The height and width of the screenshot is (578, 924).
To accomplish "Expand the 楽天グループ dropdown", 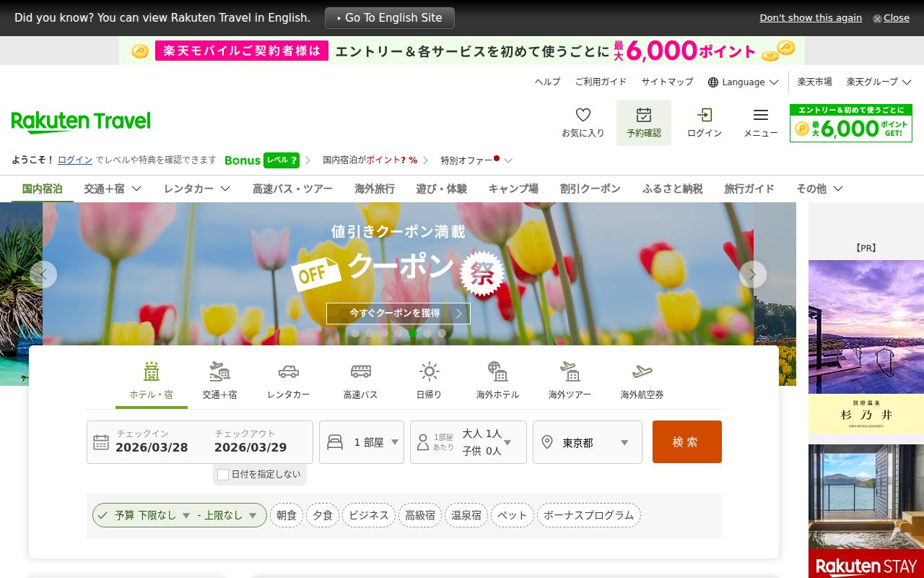I will pyautogui.click(x=879, y=82).
